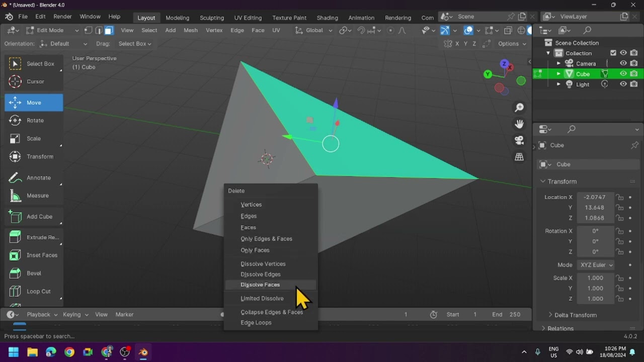Toggle Location X lock
Viewport: 644px width, 362px height.
(620, 198)
